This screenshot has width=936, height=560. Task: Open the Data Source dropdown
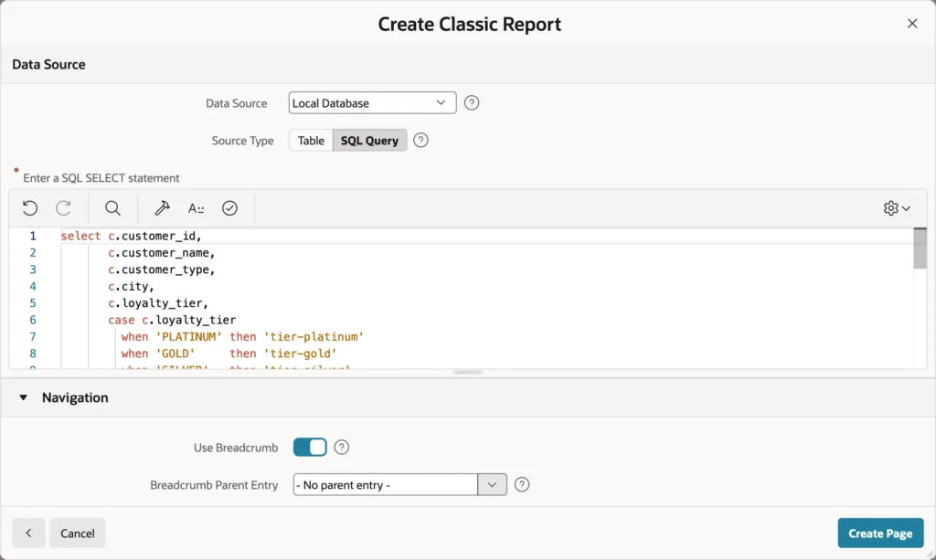pos(373,102)
